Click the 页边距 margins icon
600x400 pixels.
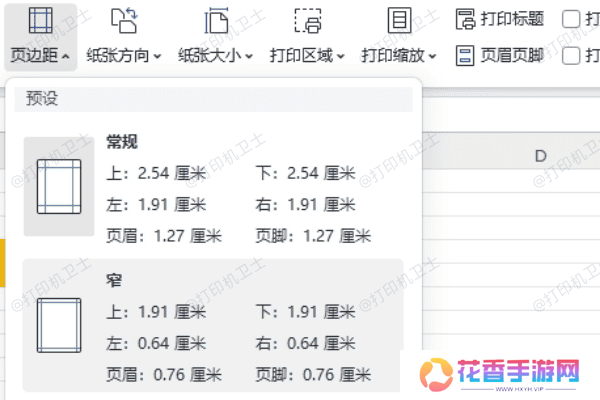41,20
